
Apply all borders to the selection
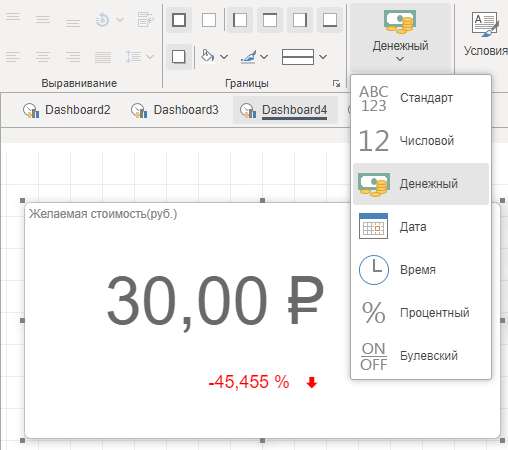(179, 20)
